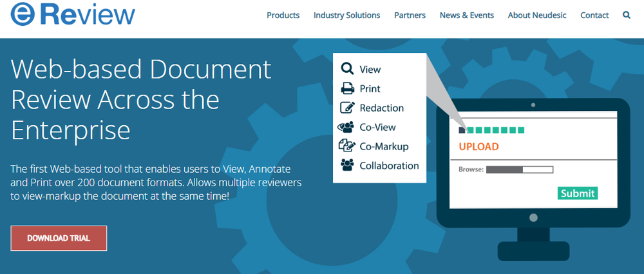Click the Redaction pencil icon
Image resolution: width=644 pixels, height=274 pixels.
point(348,108)
